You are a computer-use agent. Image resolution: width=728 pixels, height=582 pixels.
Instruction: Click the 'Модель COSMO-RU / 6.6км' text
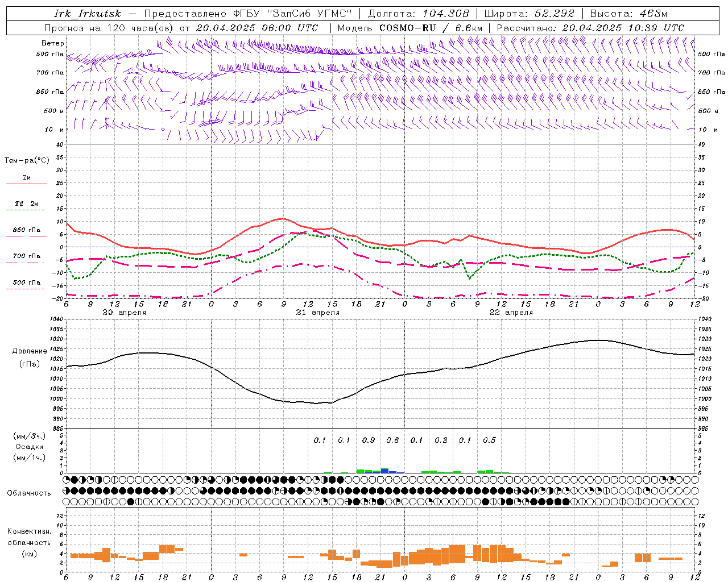point(410,28)
